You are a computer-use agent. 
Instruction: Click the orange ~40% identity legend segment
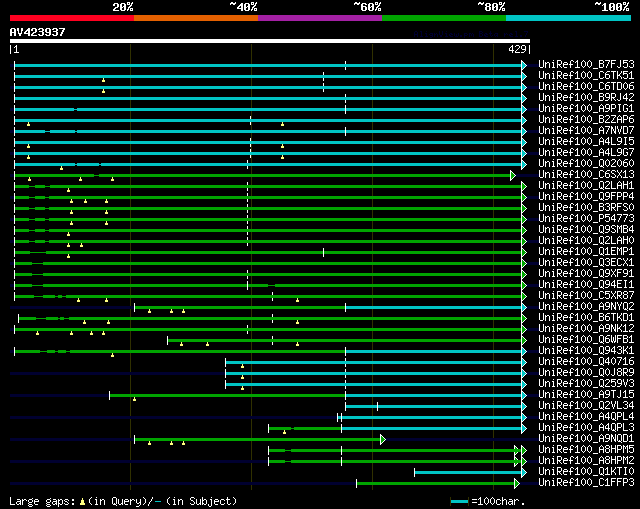[x=196, y=18]
